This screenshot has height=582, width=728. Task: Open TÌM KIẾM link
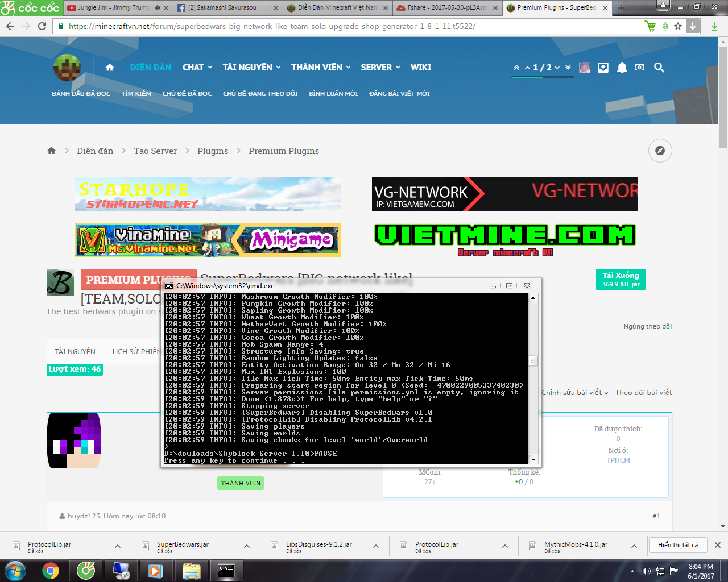pyautogui.click(x=136, y=94)
